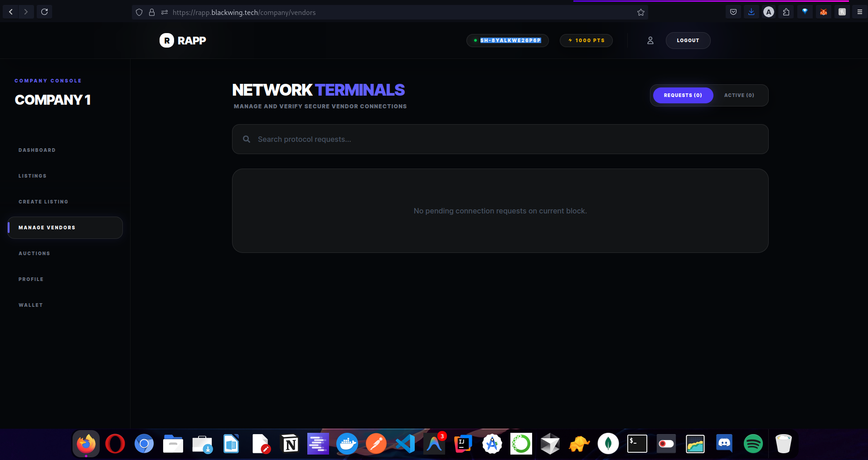The image size is (868, 460).
Task: Launch Postman from the dock
Action: [x=376, y=444]
